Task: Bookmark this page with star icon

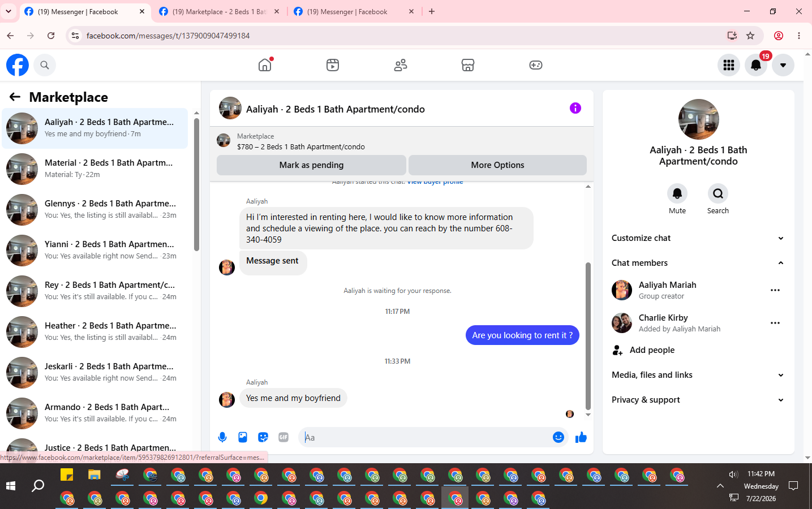Action: [750, 36]
